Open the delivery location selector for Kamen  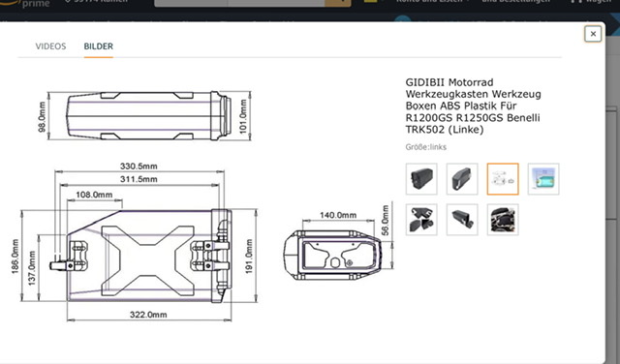click(x=97, y=2)
